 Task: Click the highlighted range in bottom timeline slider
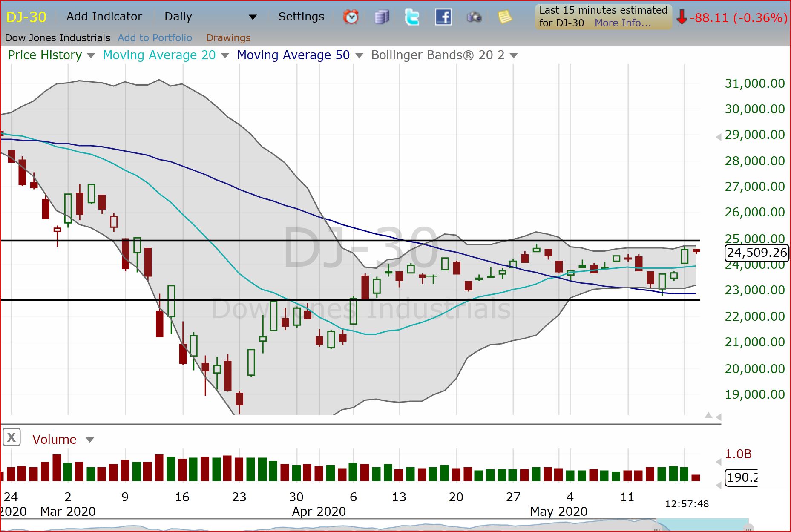702,525
